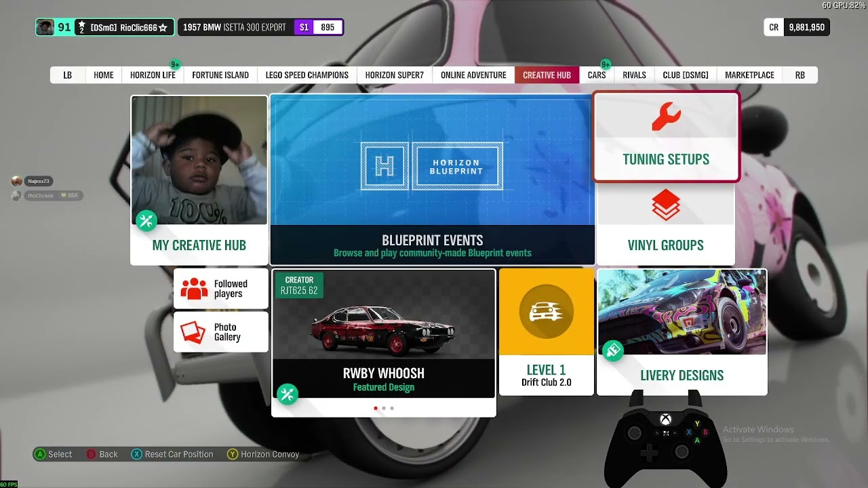This screenshot has width=868, height=488.
Task: Click the level 91 player number
Action: (x=64, y=27)
